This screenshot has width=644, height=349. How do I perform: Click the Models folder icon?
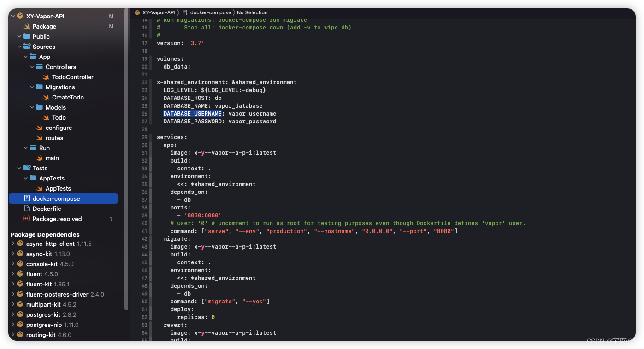[x=40, y=107]
